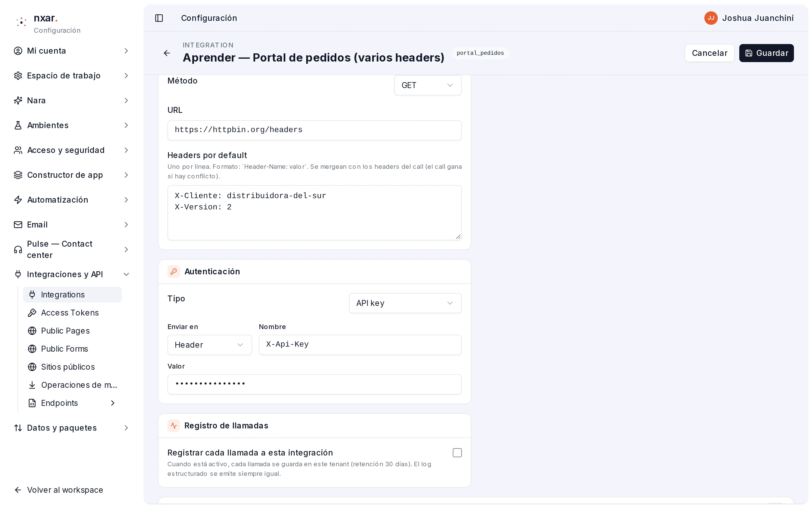Screen dimensions: 812x508
Task: Click the Datos y paquetes arrows icon
Action: click(18, 428)
